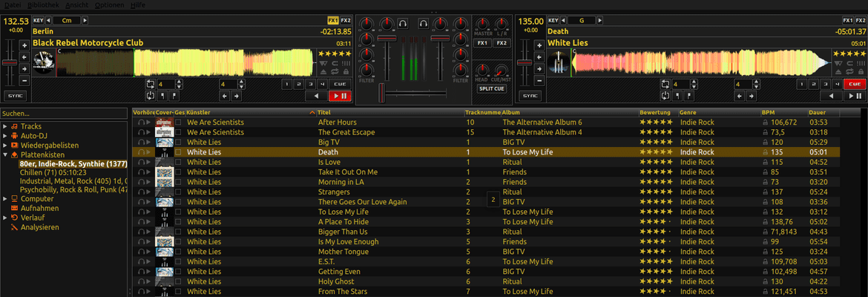Trigger hotcue 4 on right deck
The width and height of the screenshot is (868, 297).
(x=837, y=84)
